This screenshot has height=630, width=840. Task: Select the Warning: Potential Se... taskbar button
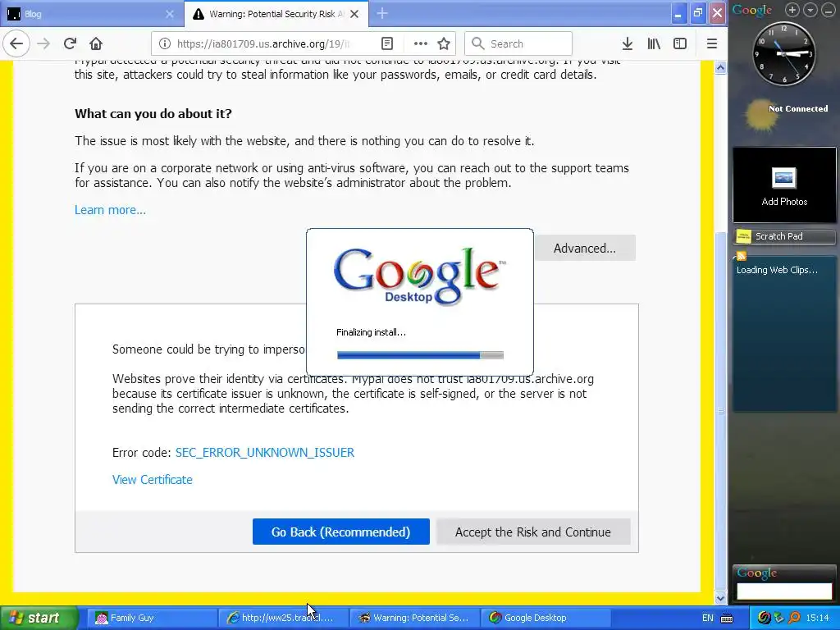point(414,618)
